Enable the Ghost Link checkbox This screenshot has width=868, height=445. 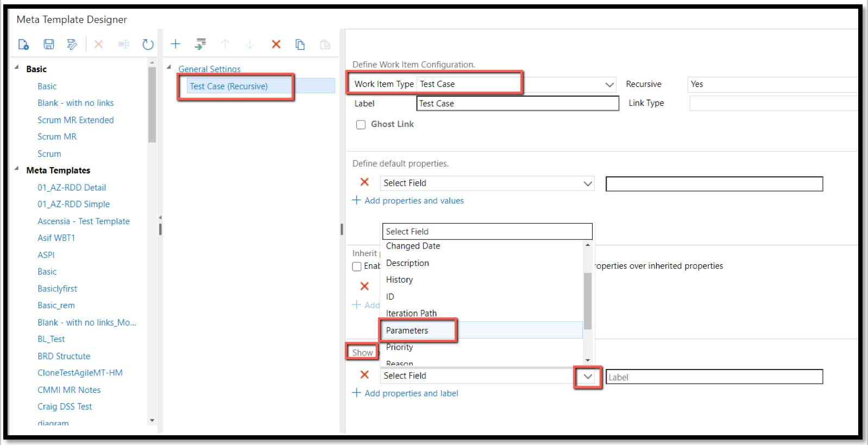click(361, 125)
